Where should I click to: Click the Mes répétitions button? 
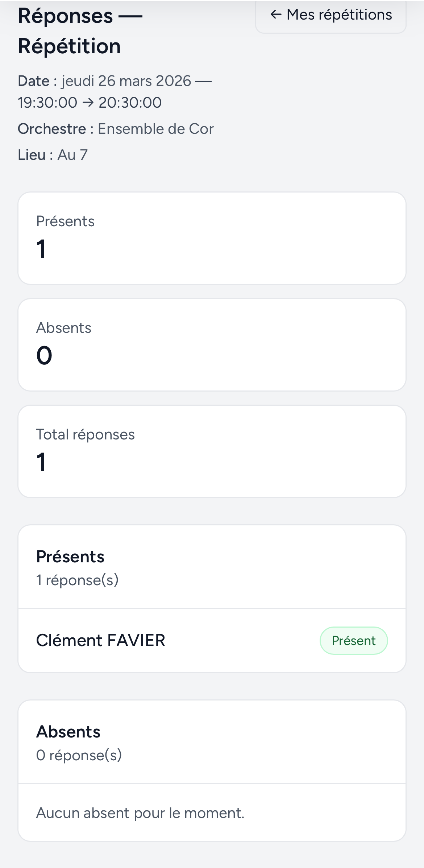[x=331, y=15]
